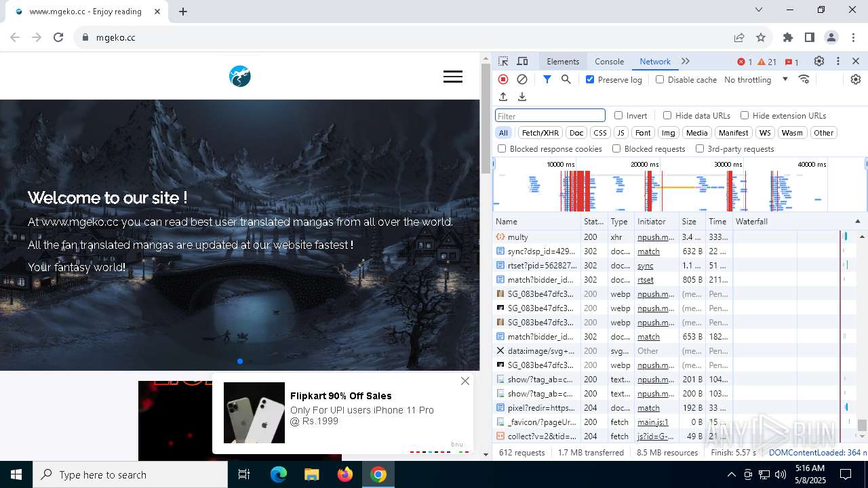Image resolution: width=868 pixels, height=488 pixels.
Task: Click the active blue carousel dot
Action: 240,361
